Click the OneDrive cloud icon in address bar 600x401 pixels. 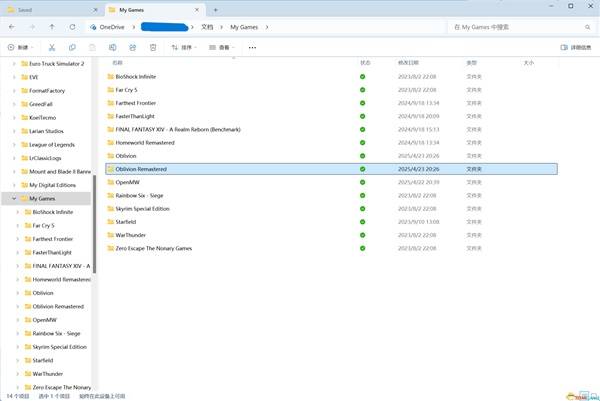pyautogui.click(x=93, y=27)
